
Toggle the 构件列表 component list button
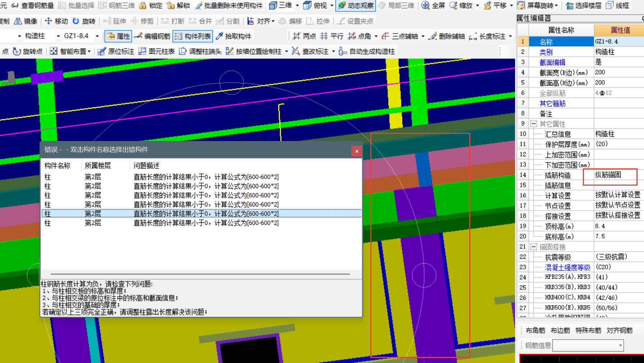point(193,36)
